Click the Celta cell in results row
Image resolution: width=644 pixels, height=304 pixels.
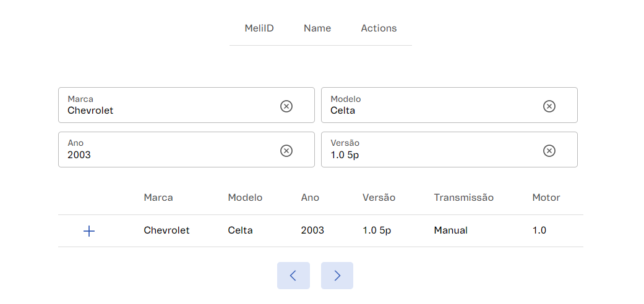[240, 230]
